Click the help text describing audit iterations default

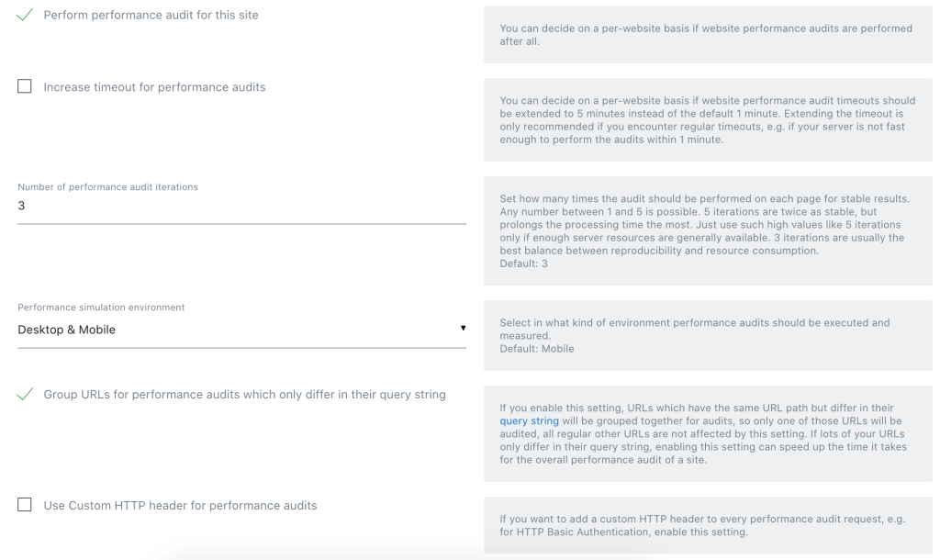pyautogui.click(x=708, y=230)
